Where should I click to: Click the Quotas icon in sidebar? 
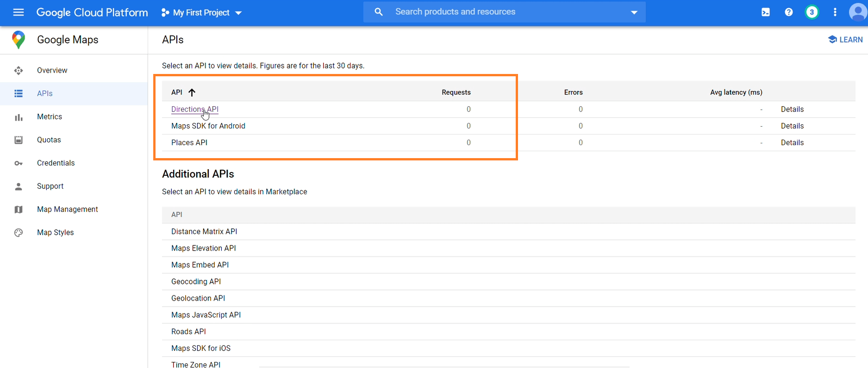point(19,140)
